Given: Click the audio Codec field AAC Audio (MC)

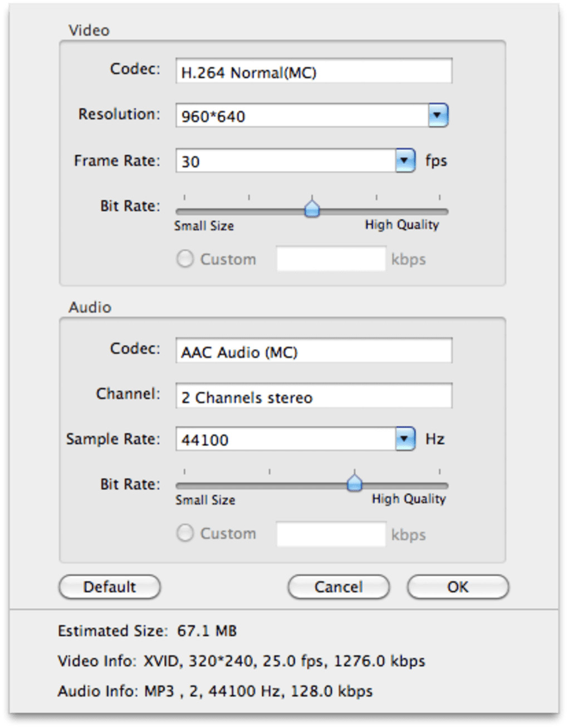Looking at the screenshot, I should pyautogui.click(x=314, y=352).
